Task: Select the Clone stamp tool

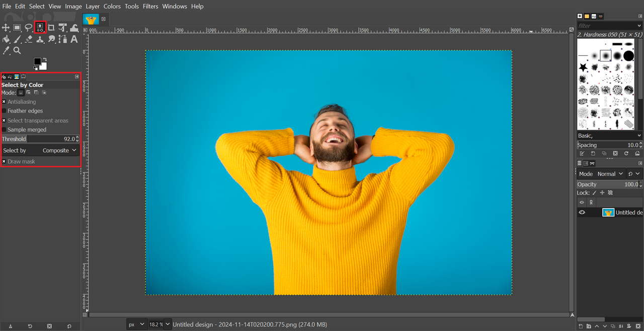Action: coord(40,39)
